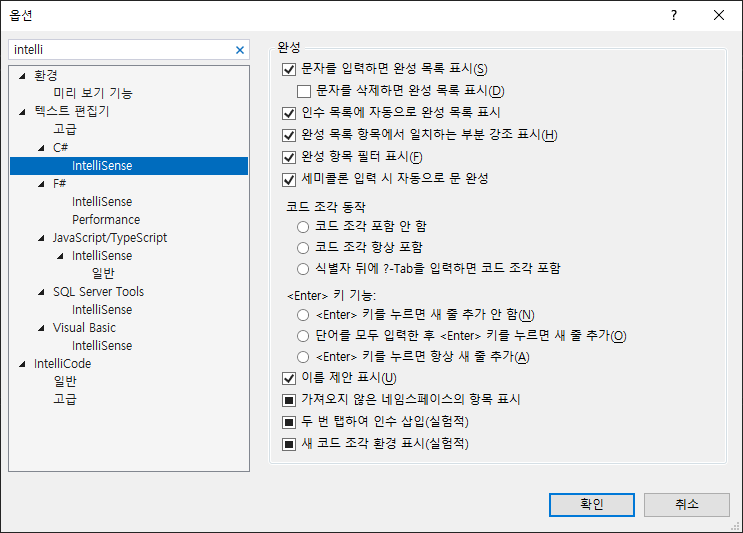The height and width of the screenshot is (533, 743).
Task: Click the IntelliCode tree label
Action: [x=63, y=364]
